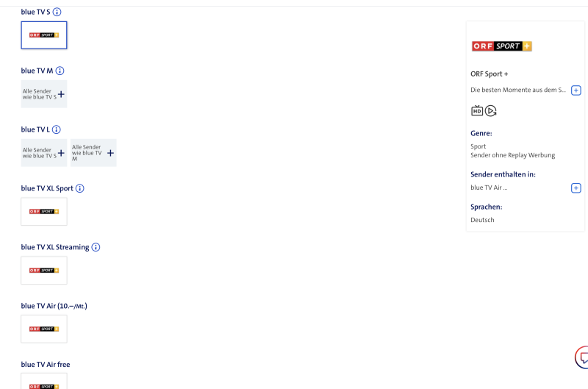Expand 'Alle Sender wie blue TV M' tile
Image resolution: width=588 pixels, height=389 pixels.
pyautogui.click(x=93, y=153)
